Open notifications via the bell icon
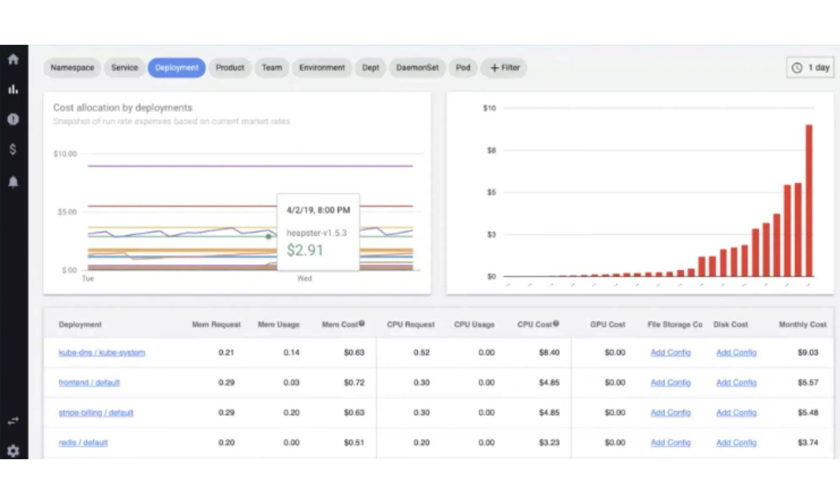The height and width of the screenshot is (504, 840). click(x=14, y=182)
